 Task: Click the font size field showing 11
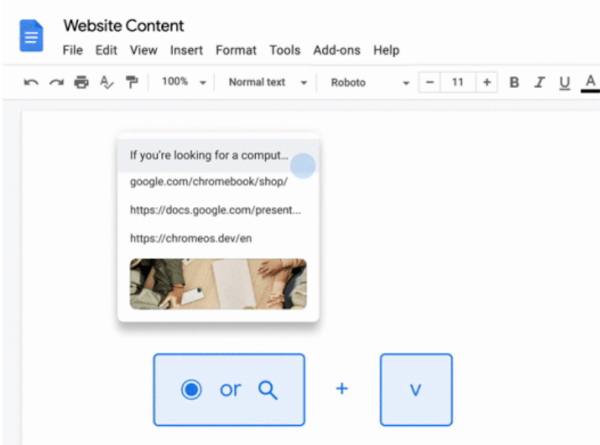458,82
